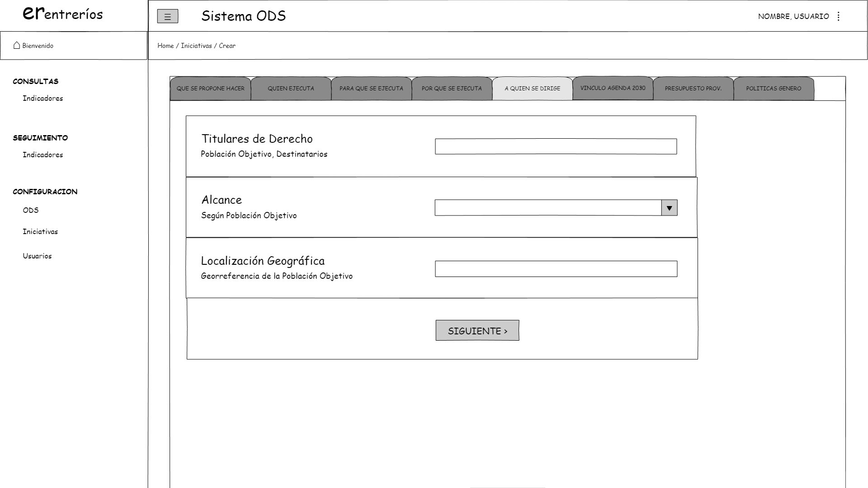Switch to PRESUPUESTO PROV. tab
The width and height of the screenshot is (868, 488).
[693, 89]
